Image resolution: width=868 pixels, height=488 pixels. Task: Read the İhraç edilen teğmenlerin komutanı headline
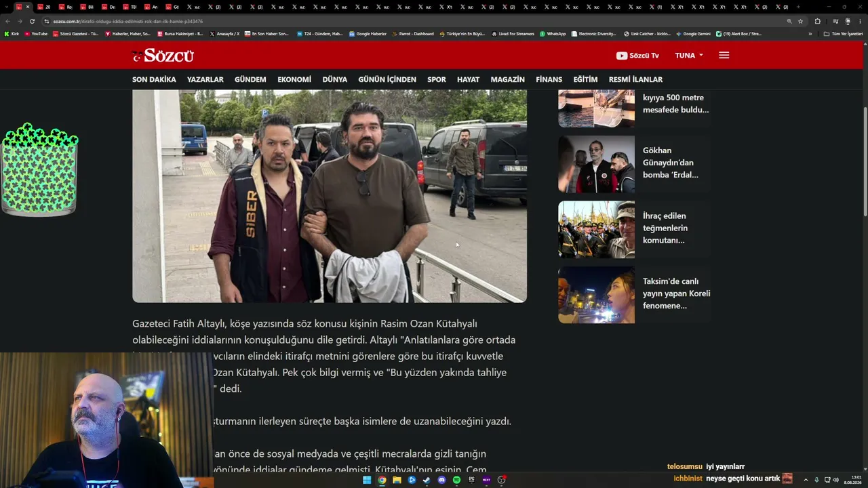click(665, 228)
